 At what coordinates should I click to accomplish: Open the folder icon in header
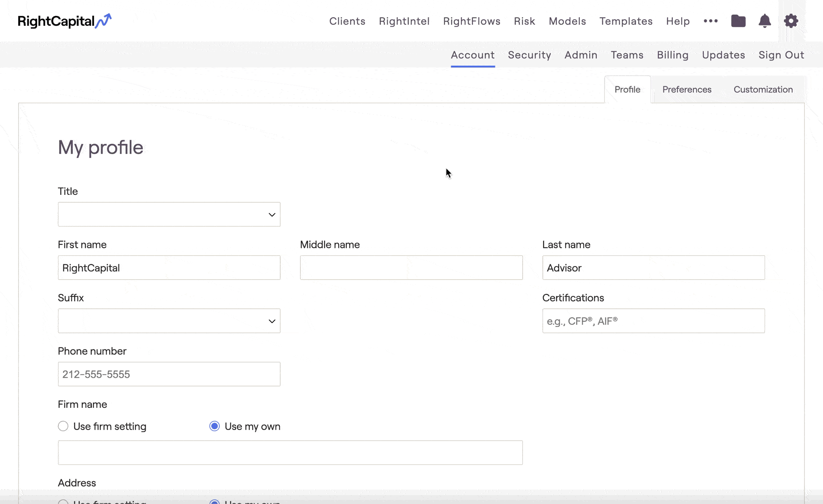738,21
